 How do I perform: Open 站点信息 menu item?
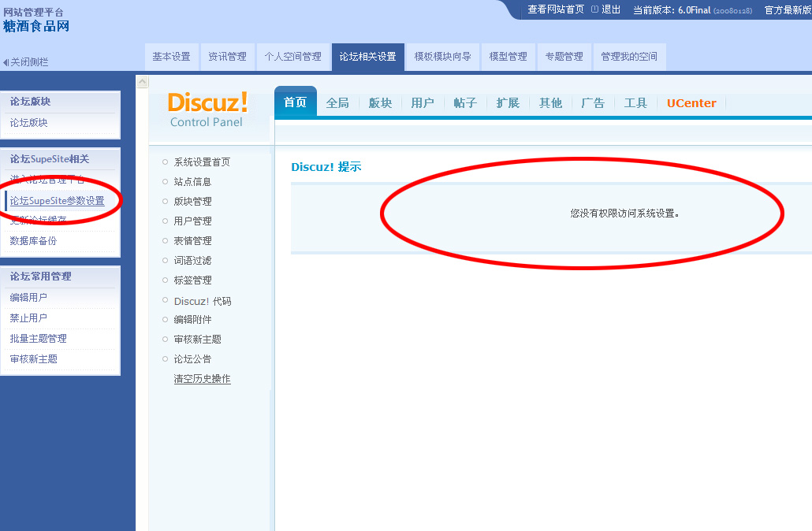192,182
